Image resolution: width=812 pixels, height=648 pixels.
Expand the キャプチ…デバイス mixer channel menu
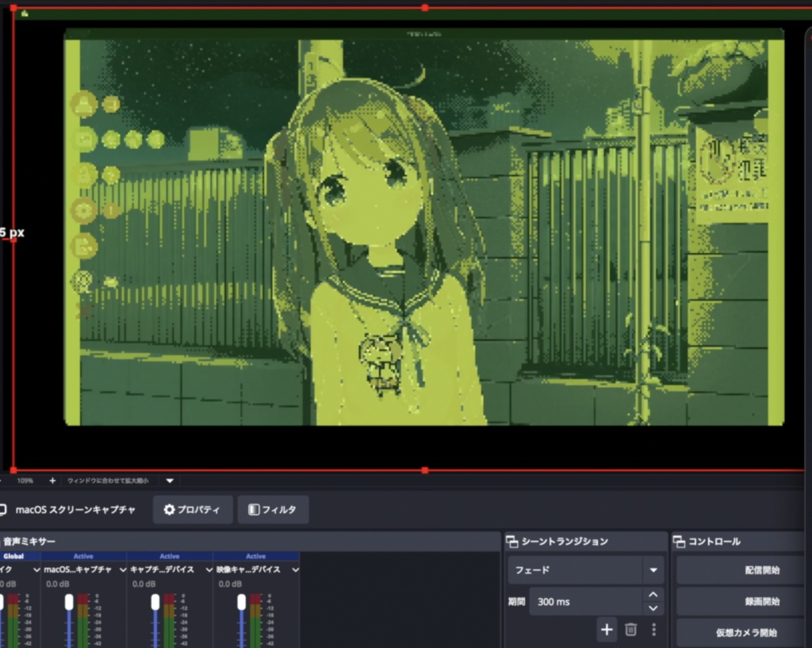point(209,569)
